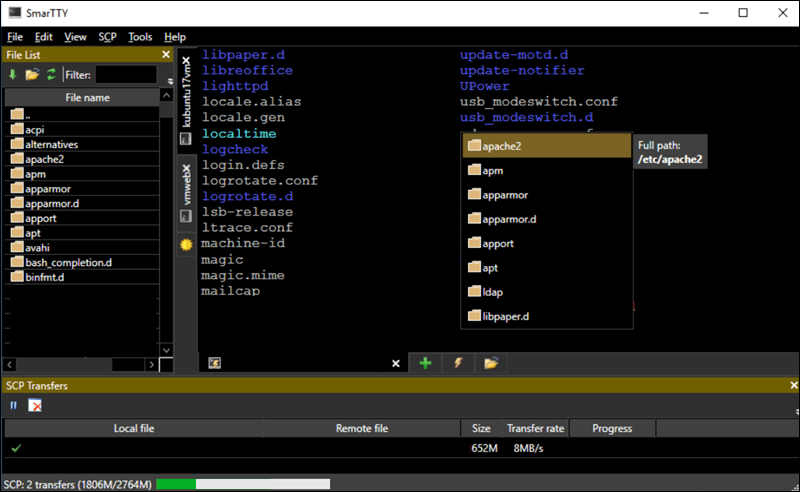Viewport: 800px width, 492px height.
Task: Click the green download arrow in File List
Action: [x=13, y=75]
